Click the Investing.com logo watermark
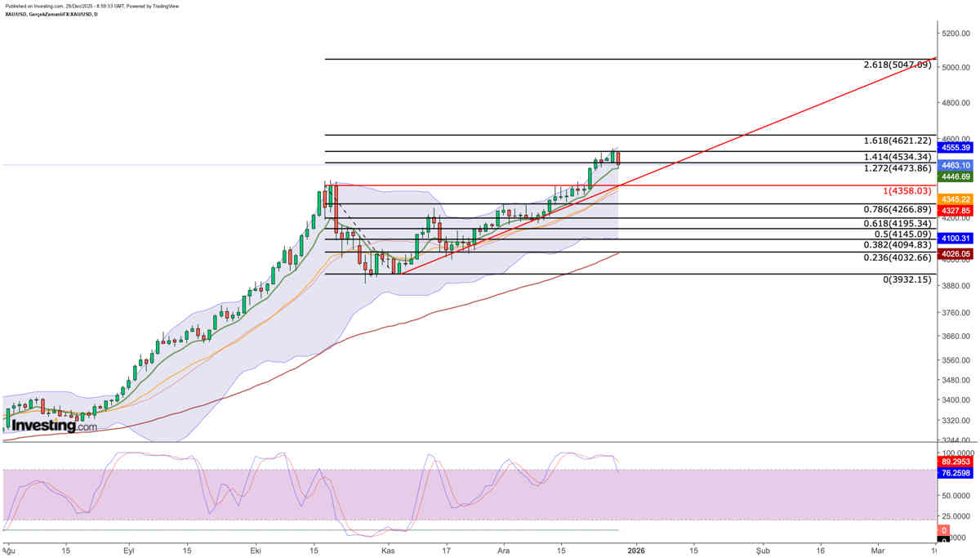The height and width of the screenshot is (558, 980). [x=54, y=426]
